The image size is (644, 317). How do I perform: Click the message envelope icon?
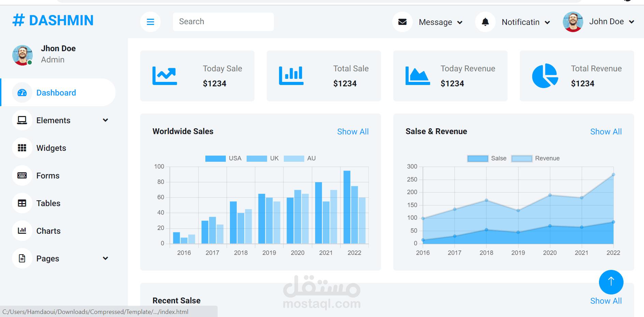(x=402, y=22)
